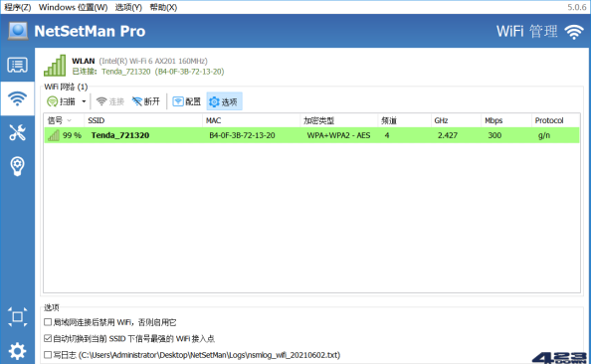Open the 程序(Z) menu
The image size is (591, 364).
pos(17,7)
